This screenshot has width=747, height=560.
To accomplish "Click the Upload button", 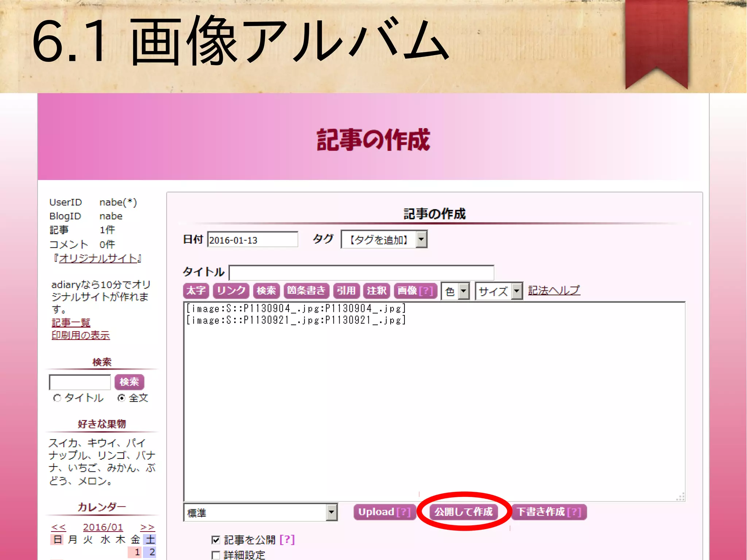I will click(384, 512).
